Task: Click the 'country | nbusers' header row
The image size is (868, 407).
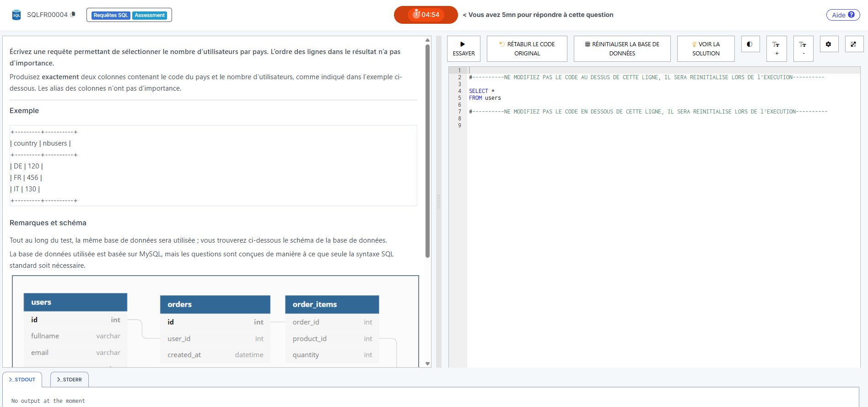Action: [41, 143]
